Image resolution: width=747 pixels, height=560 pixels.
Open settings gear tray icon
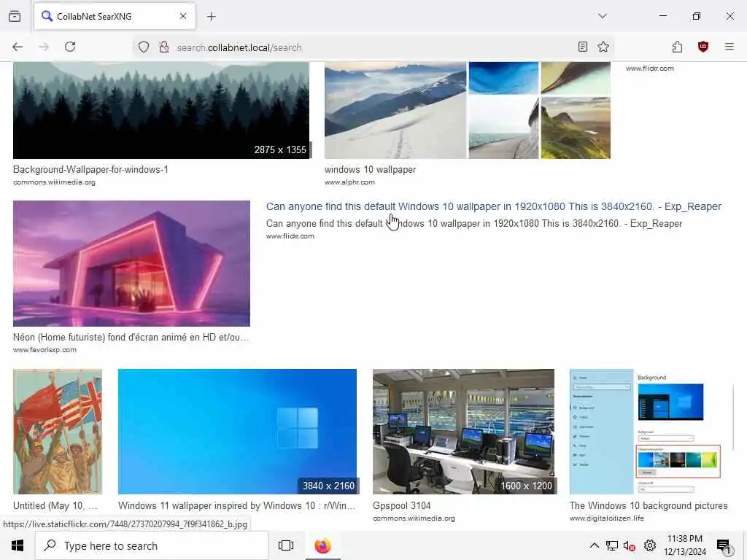(x=650, y=545)
